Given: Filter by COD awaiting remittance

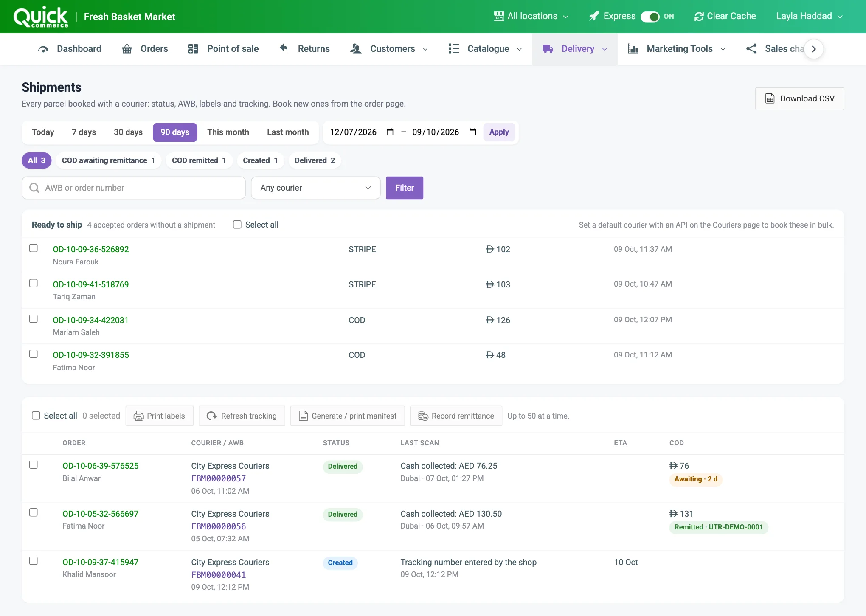Looking at the screenshot, I should tap(108, 160).
